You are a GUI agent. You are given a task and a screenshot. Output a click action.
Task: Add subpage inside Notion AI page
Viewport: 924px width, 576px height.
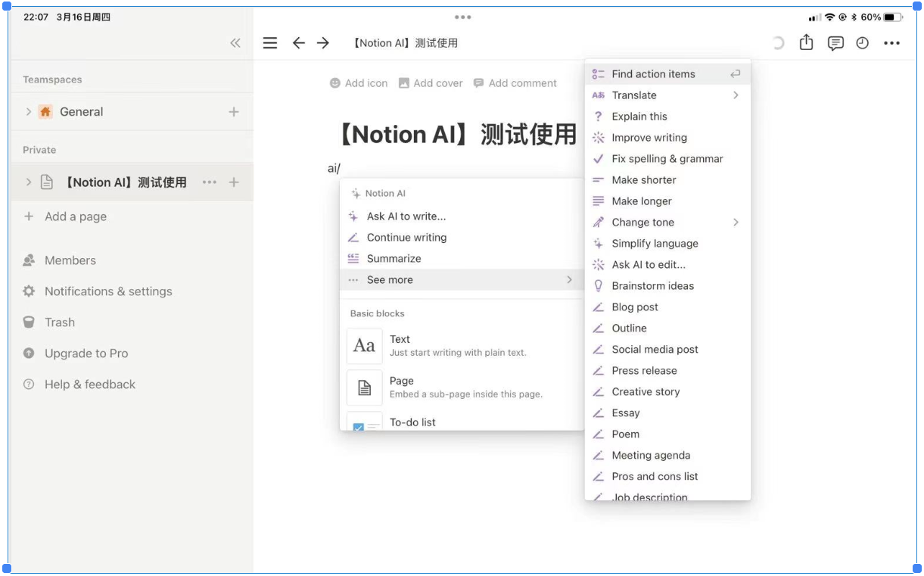(x=234, y=182)
